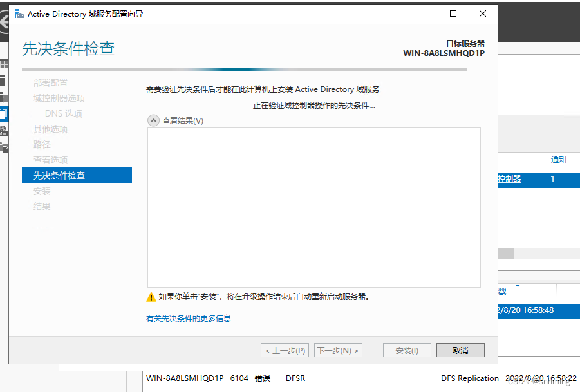Viewport: 580px width, 392px height.
Task: Click the 安装(I) button
Action: (407, 350)
